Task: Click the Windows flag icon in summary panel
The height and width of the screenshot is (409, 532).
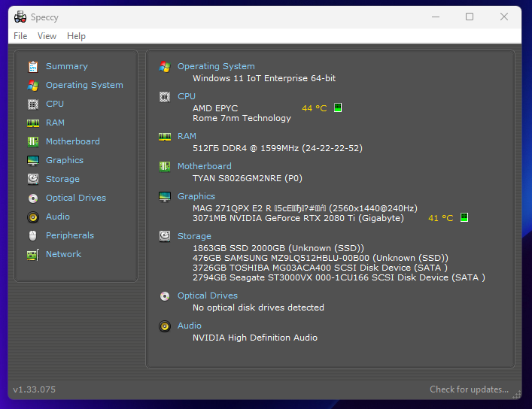Action: coord(165,67)
